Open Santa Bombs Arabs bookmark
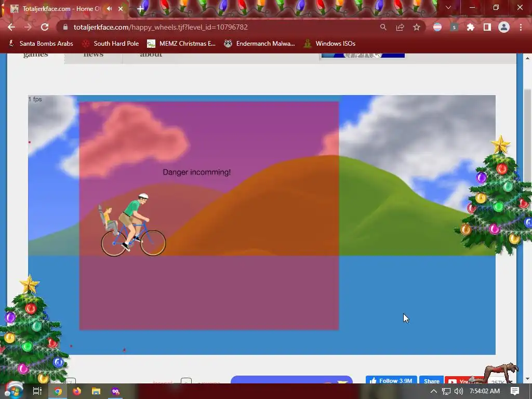This screenshot has width=532, height=399. [41, 44]
